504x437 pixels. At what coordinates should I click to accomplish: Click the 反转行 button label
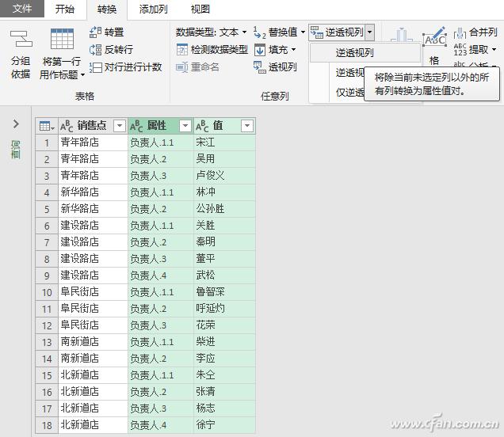[x=119, y=50]
